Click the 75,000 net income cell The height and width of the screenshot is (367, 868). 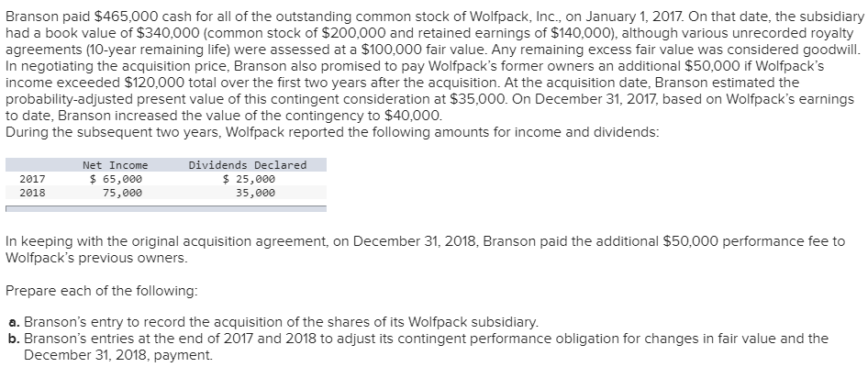pos(121,194)
